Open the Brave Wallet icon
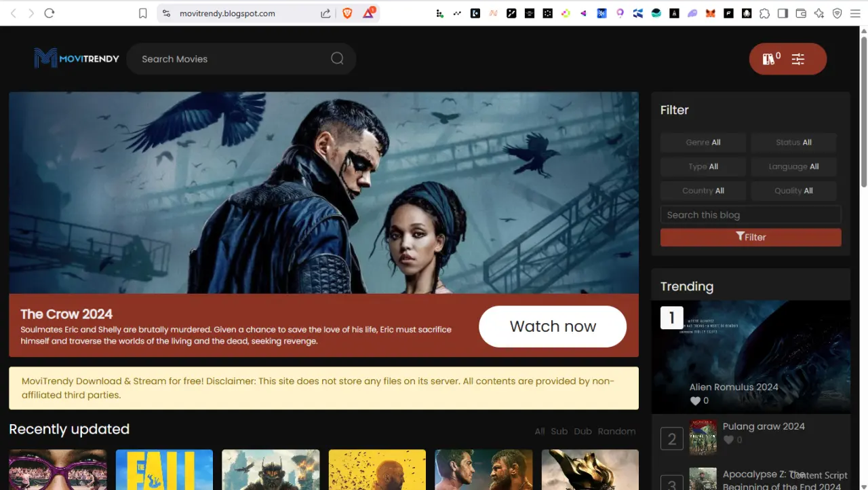The image size is (868, 490). [801, 13]
